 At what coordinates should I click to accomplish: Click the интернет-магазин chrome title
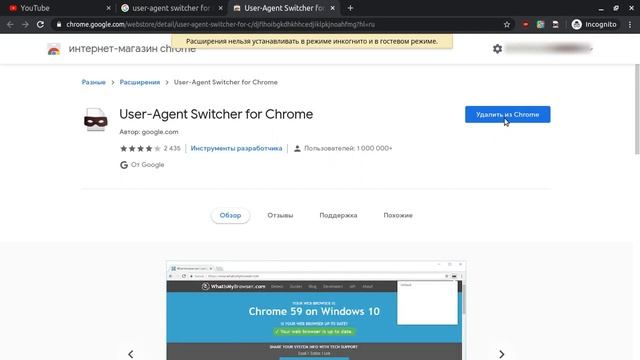[132, 49]
